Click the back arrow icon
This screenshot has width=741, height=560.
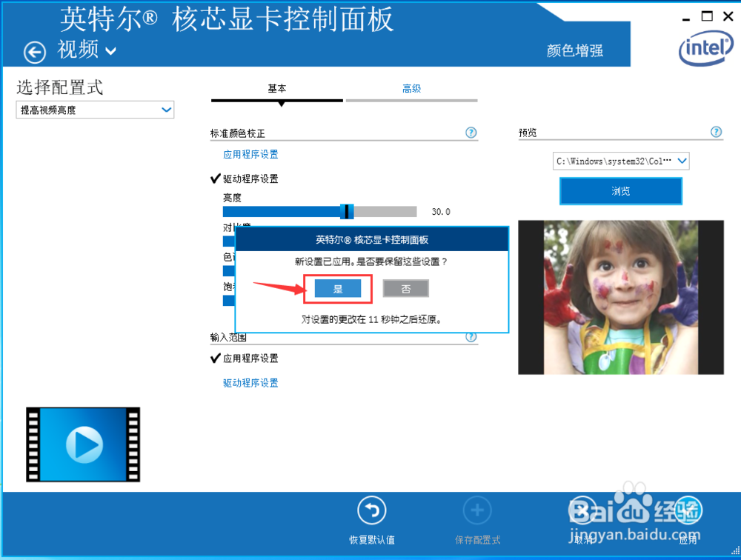(x=35, y=52)
